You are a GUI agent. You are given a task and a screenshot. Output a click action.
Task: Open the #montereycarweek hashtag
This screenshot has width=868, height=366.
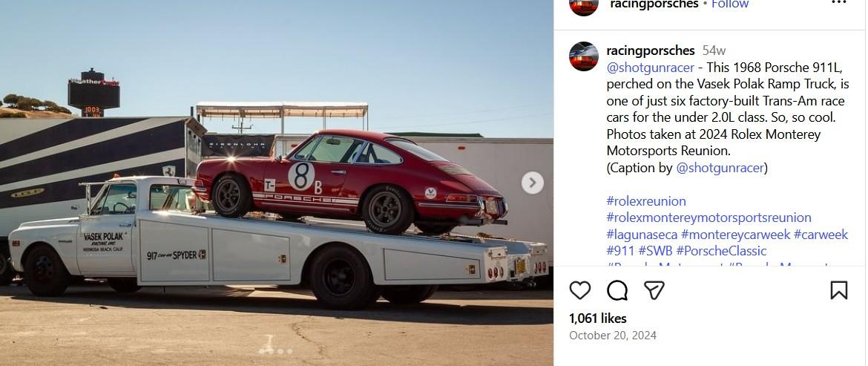pos(736,235)
